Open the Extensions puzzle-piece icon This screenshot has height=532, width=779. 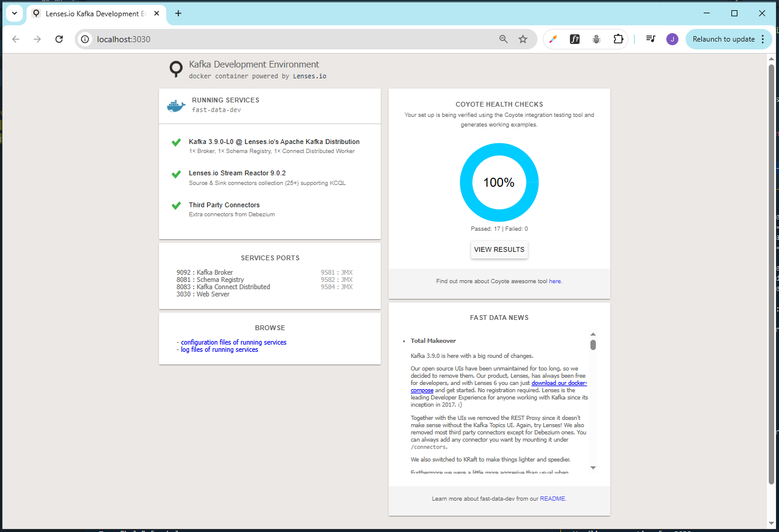tap(618, 39)
